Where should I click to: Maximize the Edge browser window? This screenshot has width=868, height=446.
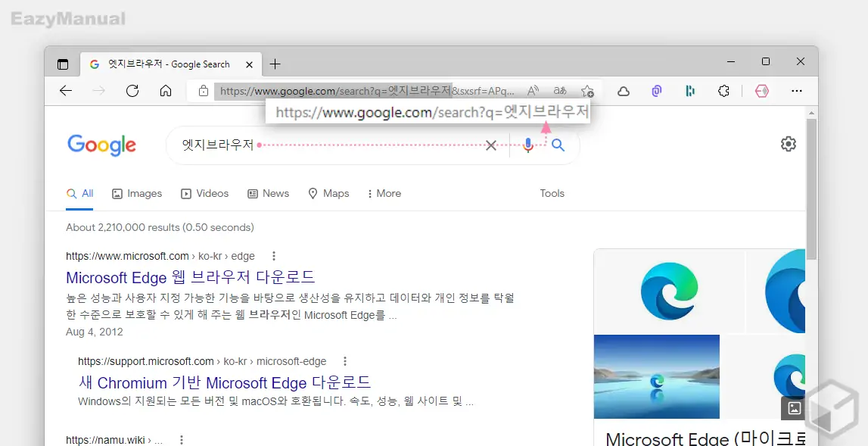point(766,61)
